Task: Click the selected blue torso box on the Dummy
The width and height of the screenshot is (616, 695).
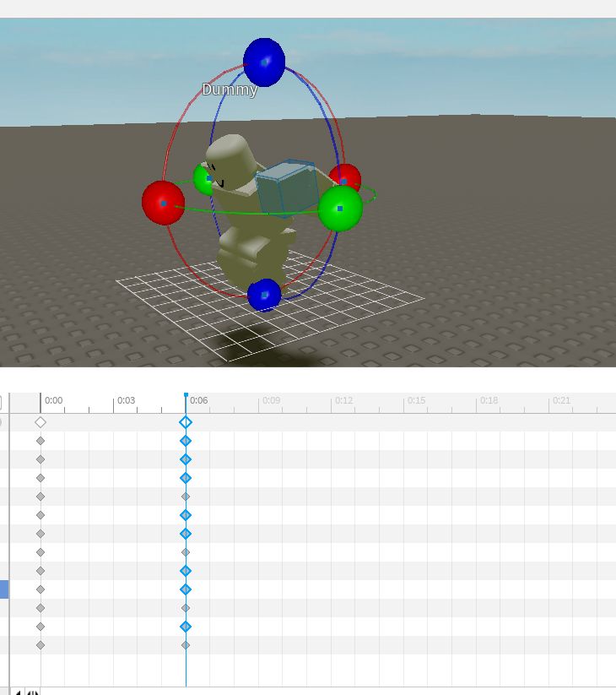Action: pyautogui.click(x=287, y=188)
